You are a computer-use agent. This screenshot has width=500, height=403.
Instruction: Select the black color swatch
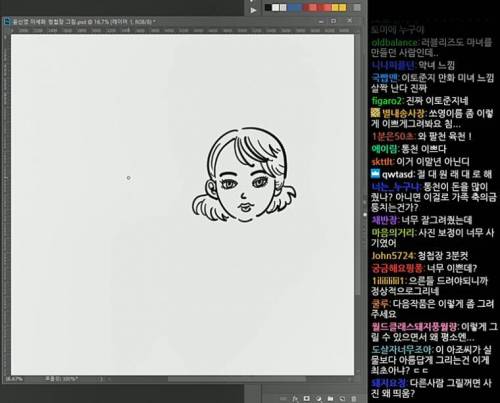(x=268, y=7)
